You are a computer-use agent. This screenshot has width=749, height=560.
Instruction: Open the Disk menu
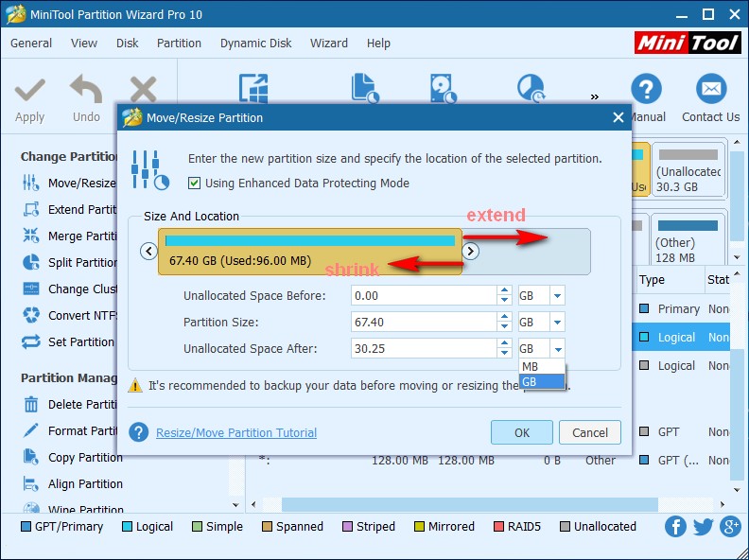127,43
